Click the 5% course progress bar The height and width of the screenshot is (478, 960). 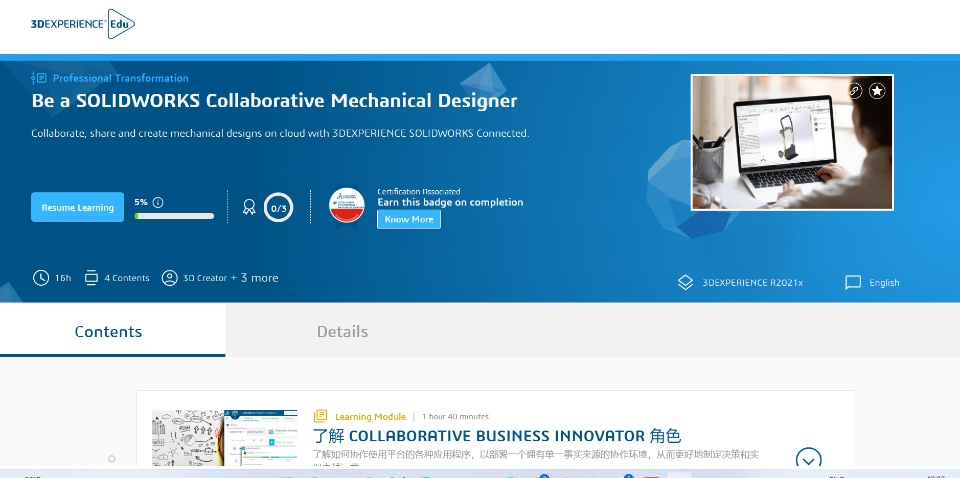point(174,216)
